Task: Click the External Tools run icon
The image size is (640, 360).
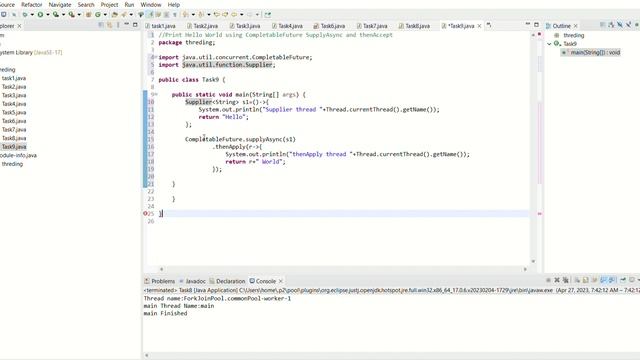Action: (x=72, y=15)
